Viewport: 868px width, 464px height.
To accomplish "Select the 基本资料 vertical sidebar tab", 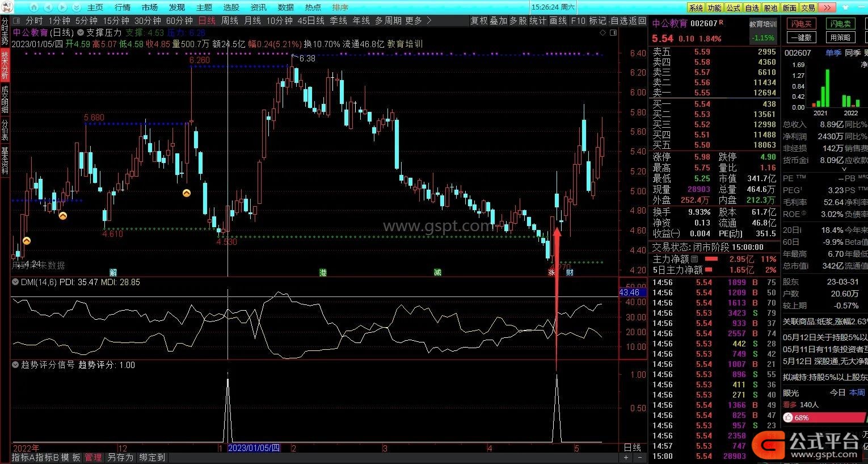I will click(x=5, y=161).
